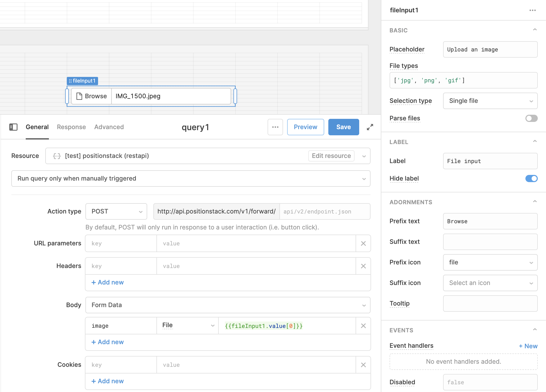Click the Preview button
Viewport: 546px width, 392px height.
[306, 127]
